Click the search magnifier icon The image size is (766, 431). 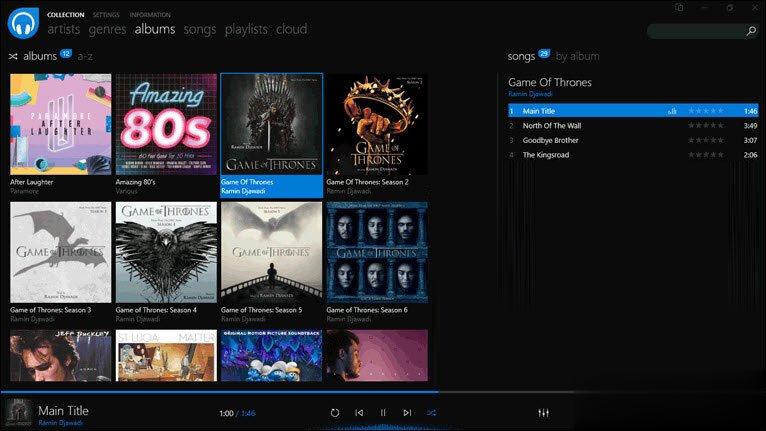(751, 31)
